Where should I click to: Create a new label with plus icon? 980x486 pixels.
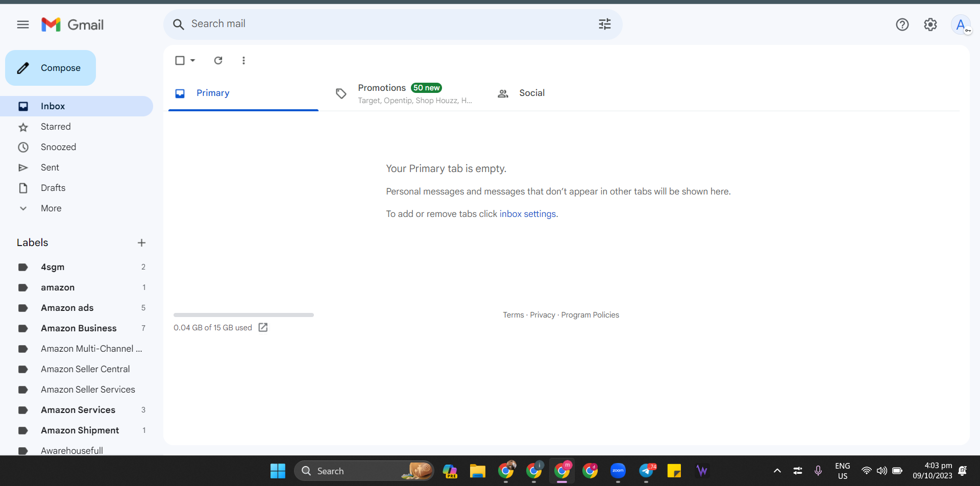[x=142, y=242]
